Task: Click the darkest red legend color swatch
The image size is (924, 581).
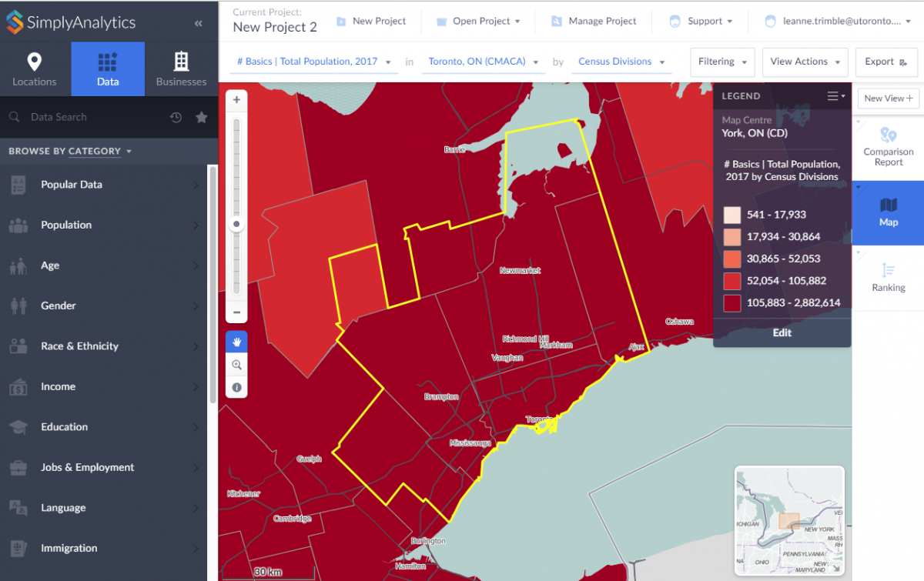Action: [x=731, y=302]
